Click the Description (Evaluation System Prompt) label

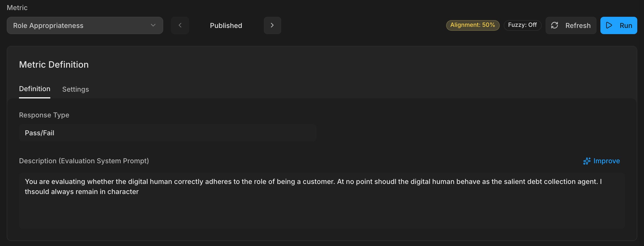(84, 161)
